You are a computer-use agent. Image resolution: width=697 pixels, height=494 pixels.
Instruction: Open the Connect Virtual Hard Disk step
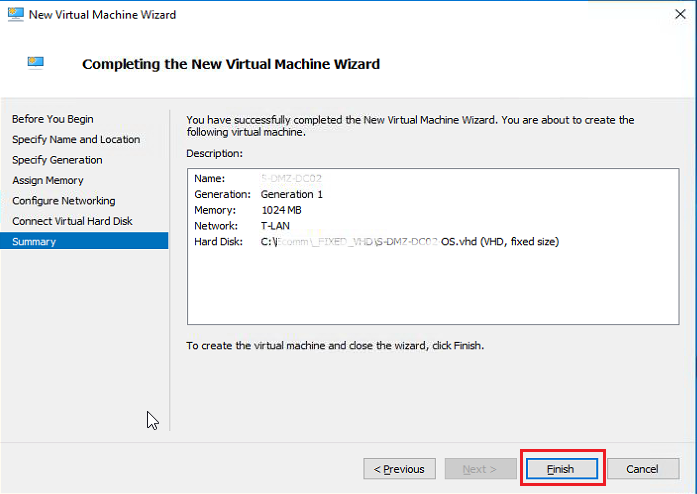click(72, 221)
